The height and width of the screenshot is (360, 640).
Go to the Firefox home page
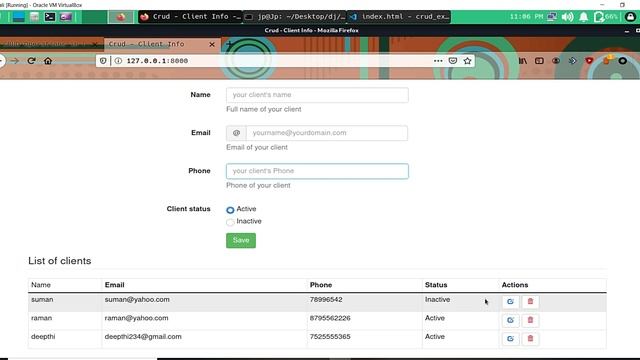[x=48, y=61]
